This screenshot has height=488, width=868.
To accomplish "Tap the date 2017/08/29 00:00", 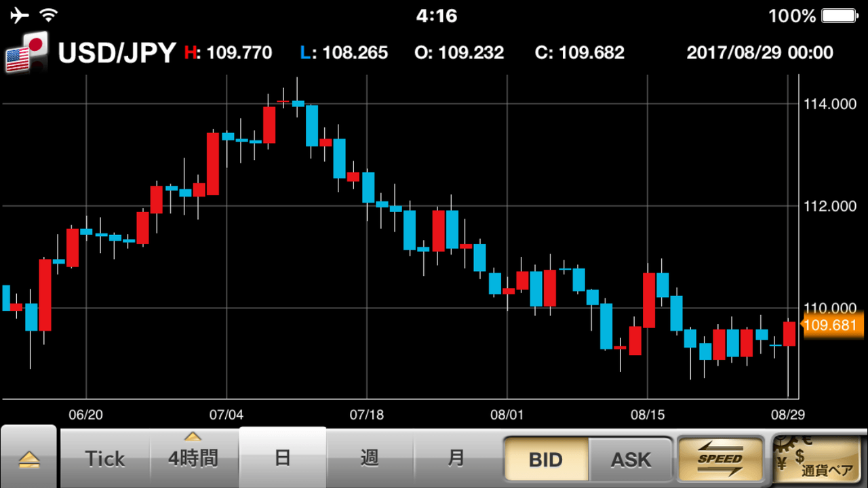I will pyautogui.click(x=759, y=52).
